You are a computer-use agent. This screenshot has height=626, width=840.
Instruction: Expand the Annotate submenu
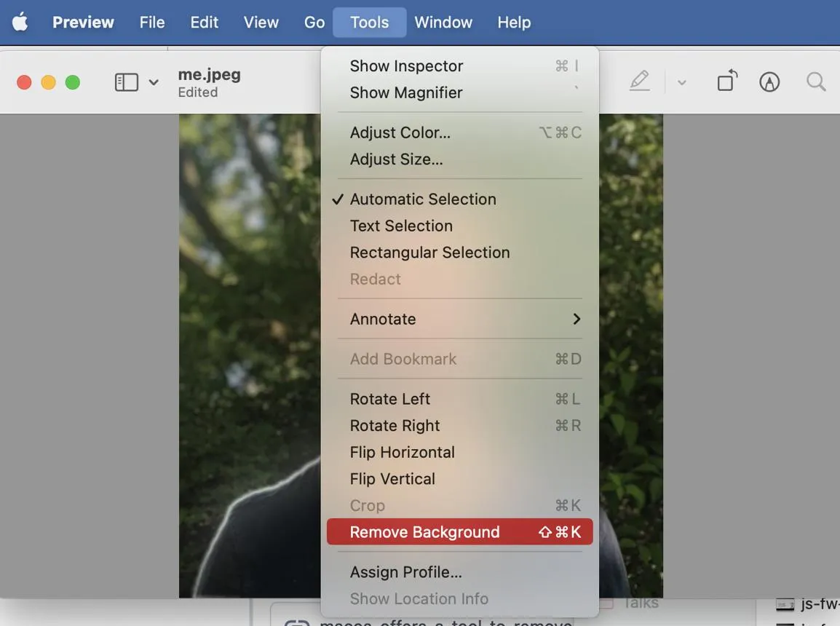point(459,319)
